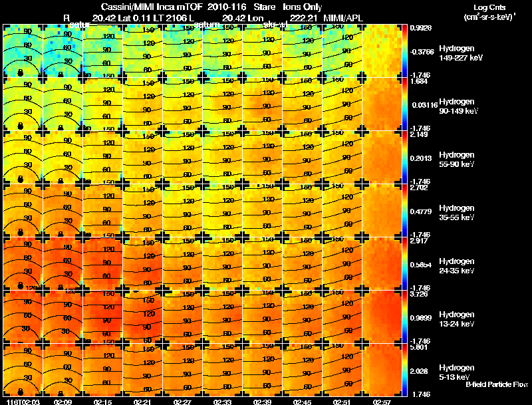
Task: Click the 24-35 keV color scale bar
Action: [404, 264]
